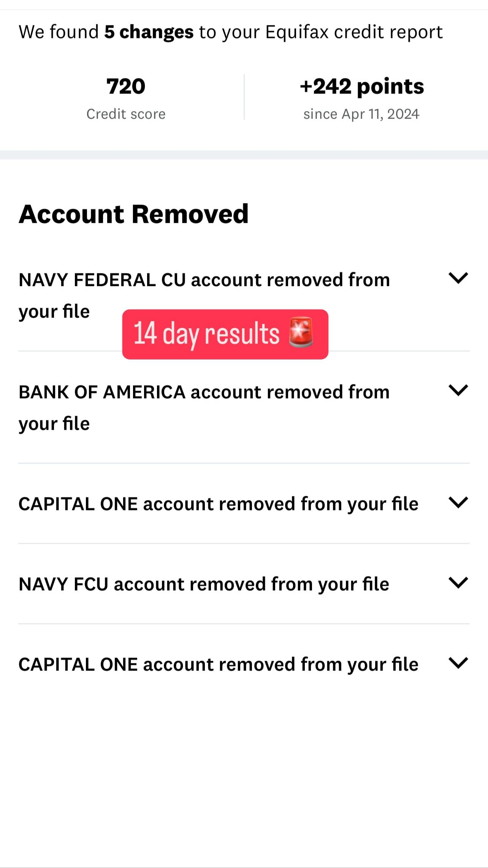
Task: Tap the "+242 points" score change
Action: coord(361,87)
